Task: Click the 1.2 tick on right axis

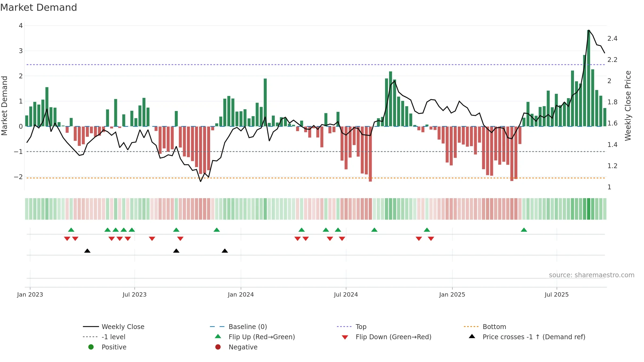Action: pyautogui.click(x=612, y=166)
